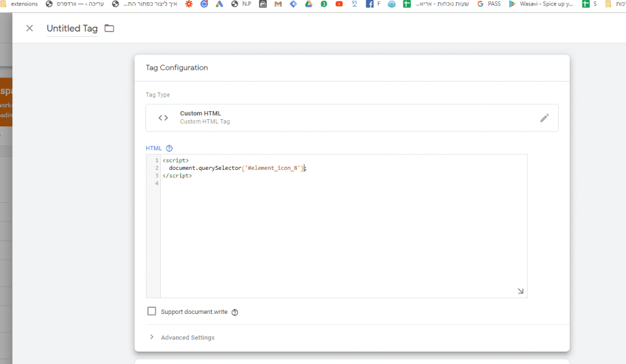Expand Advanced Settings section
This screenshot has height=364, width=626.
tap(187, 337)
